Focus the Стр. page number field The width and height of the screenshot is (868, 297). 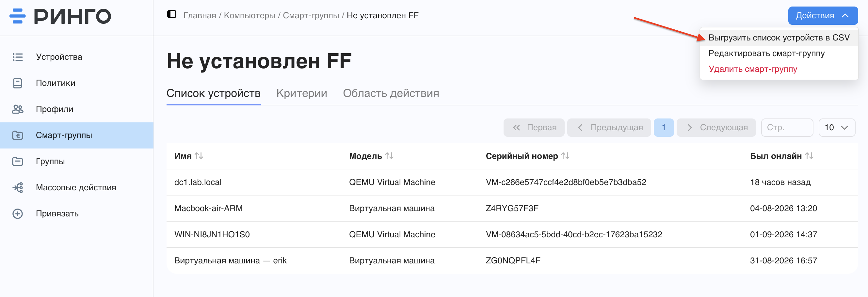click(787, 128)
